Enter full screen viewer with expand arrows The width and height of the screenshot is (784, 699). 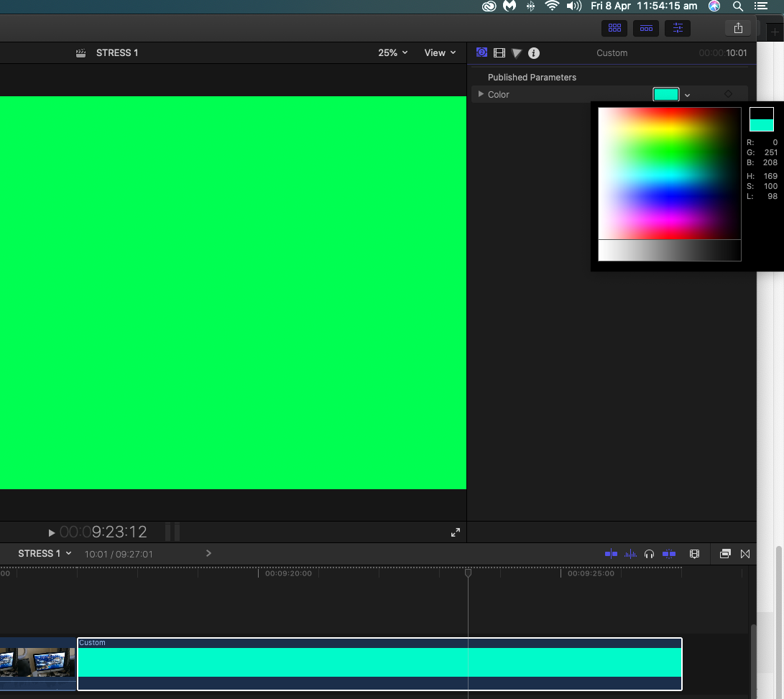click(x=456, y=532)
